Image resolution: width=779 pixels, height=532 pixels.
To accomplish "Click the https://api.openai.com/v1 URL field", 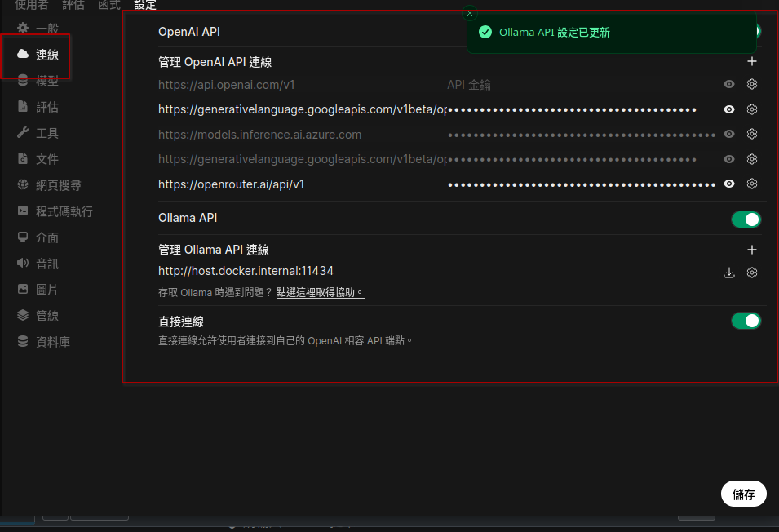I will click(x=301, y=85).
